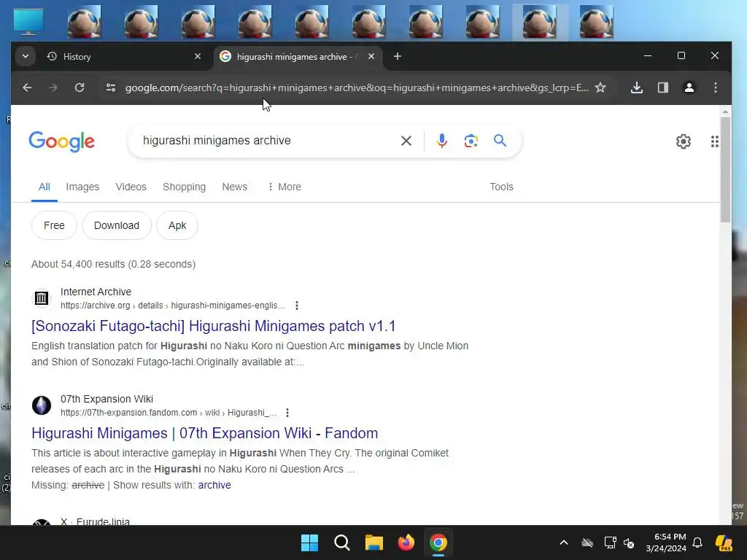Start voice search with the microphone icon
The image size is (747, 560).
(442, 141)
